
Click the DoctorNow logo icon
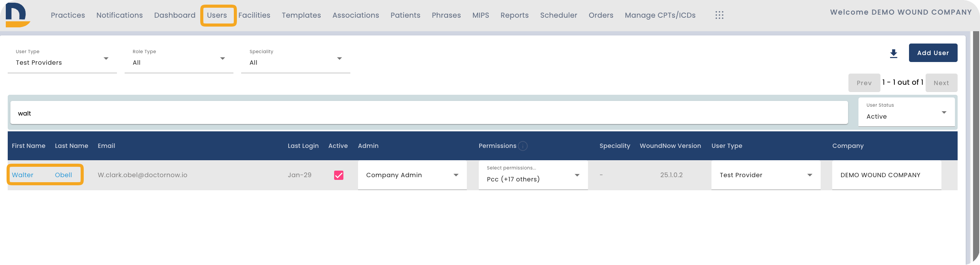pos(17,15)
